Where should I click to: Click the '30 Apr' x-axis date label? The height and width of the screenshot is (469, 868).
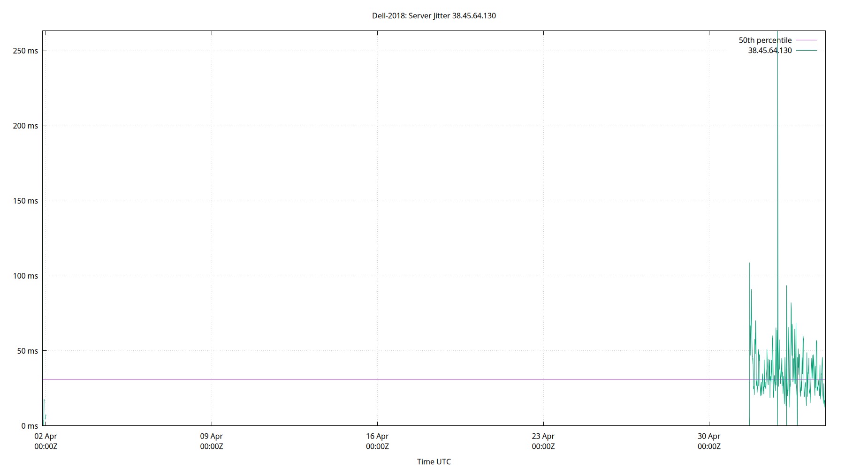[709, 436]
